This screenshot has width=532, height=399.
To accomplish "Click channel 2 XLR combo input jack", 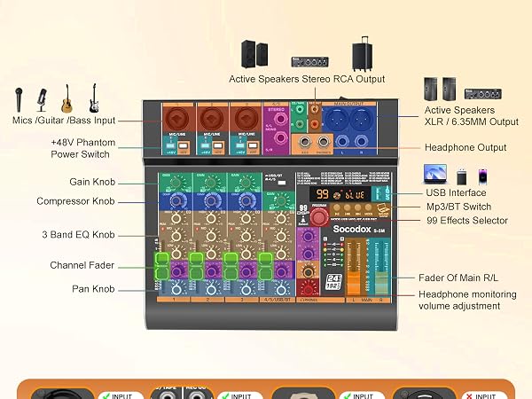I will pos(212,119).
